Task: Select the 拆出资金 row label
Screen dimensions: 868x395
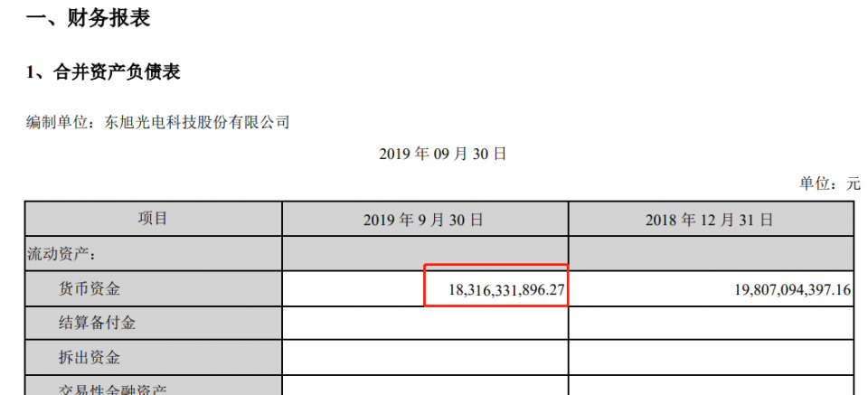Action: 90,357
